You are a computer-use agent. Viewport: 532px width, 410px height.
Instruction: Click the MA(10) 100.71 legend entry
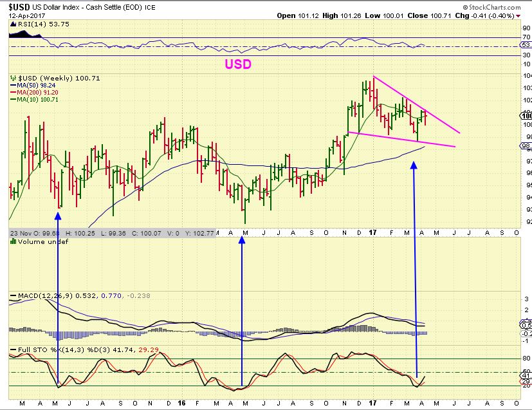point(37,100)
